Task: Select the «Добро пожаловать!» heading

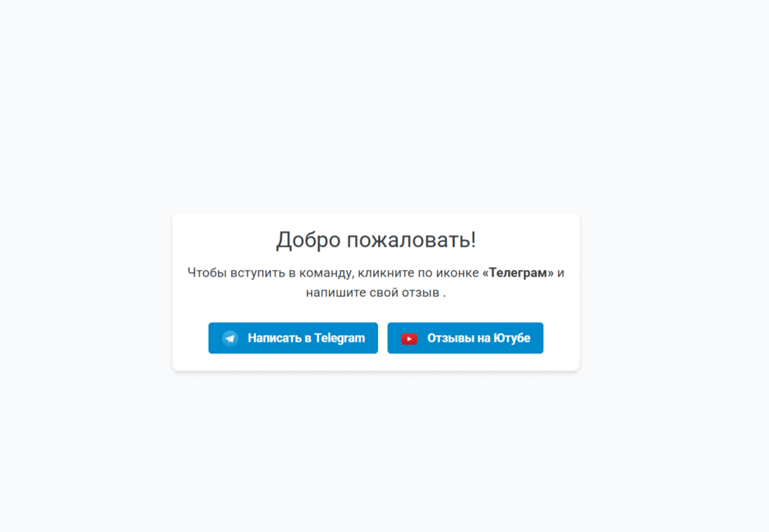Action: (376, 239)
